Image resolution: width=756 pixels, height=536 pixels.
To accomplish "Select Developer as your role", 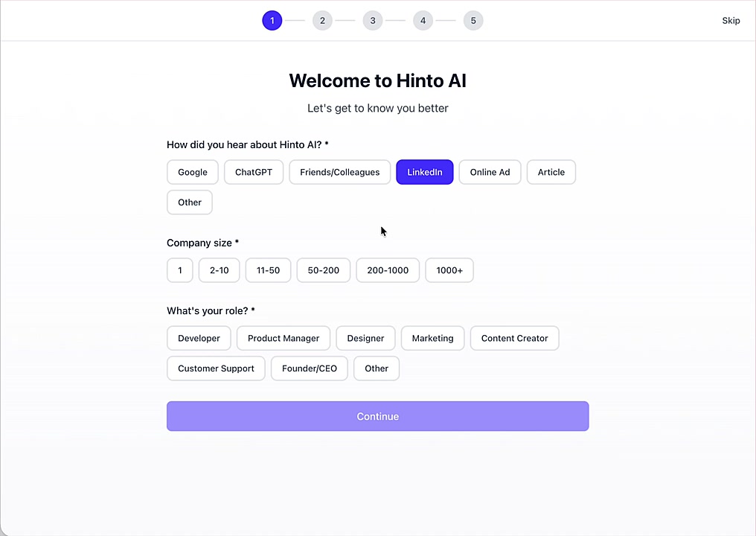I will 199,338.
